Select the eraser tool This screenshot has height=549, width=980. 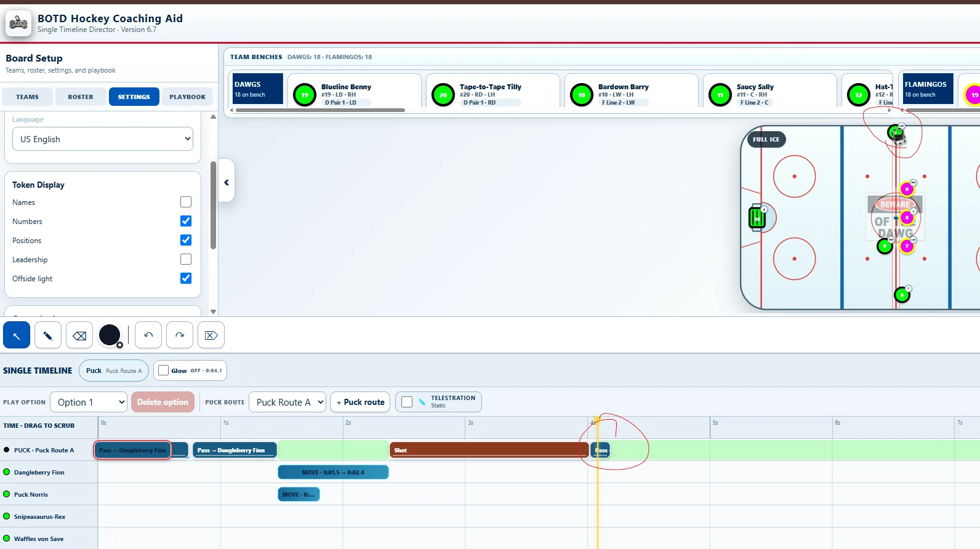(x=79, y=335)
